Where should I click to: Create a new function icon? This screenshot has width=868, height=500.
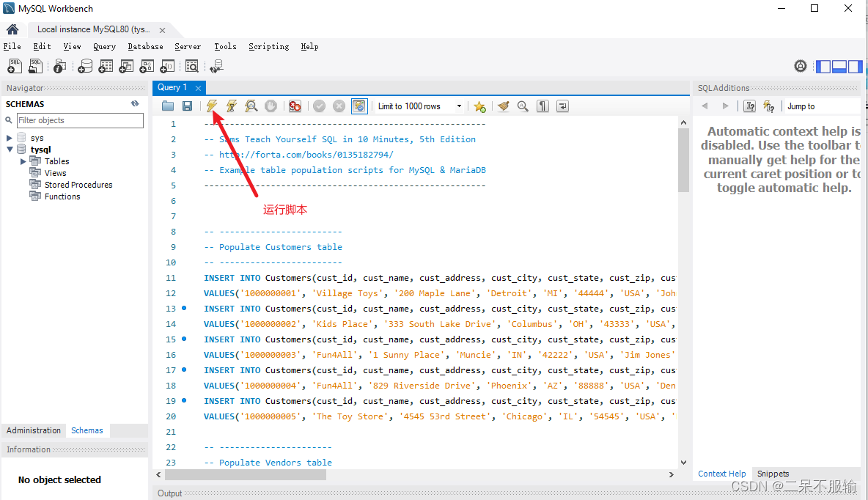click(x=167, y=67)
